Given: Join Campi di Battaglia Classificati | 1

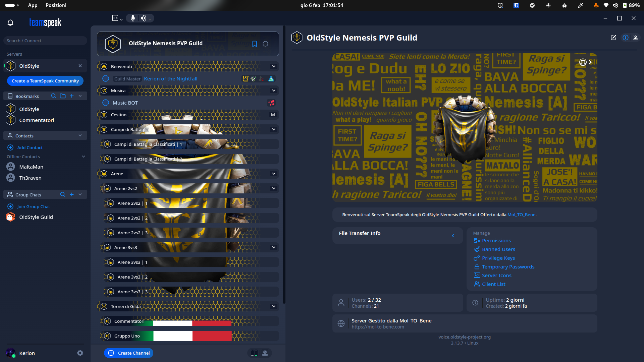Looking at the screenshot, I should (190, 144).
